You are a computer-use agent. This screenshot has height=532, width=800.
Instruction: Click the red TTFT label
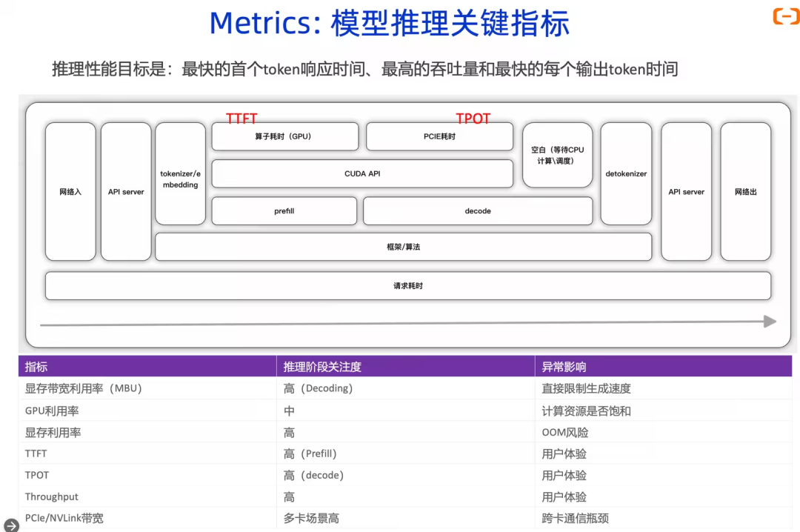(x=241, y=119)
